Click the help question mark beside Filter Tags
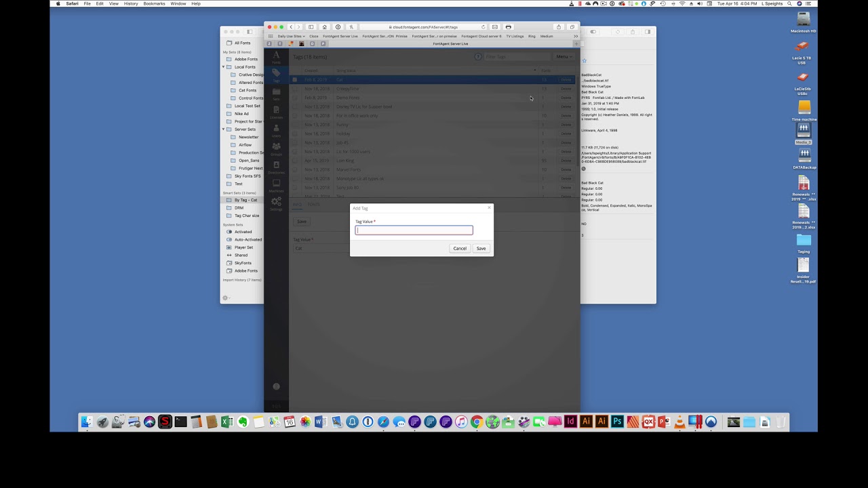 478,57
